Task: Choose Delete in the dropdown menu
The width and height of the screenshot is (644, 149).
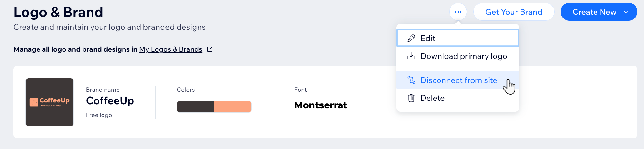Action: pos(458,98)
